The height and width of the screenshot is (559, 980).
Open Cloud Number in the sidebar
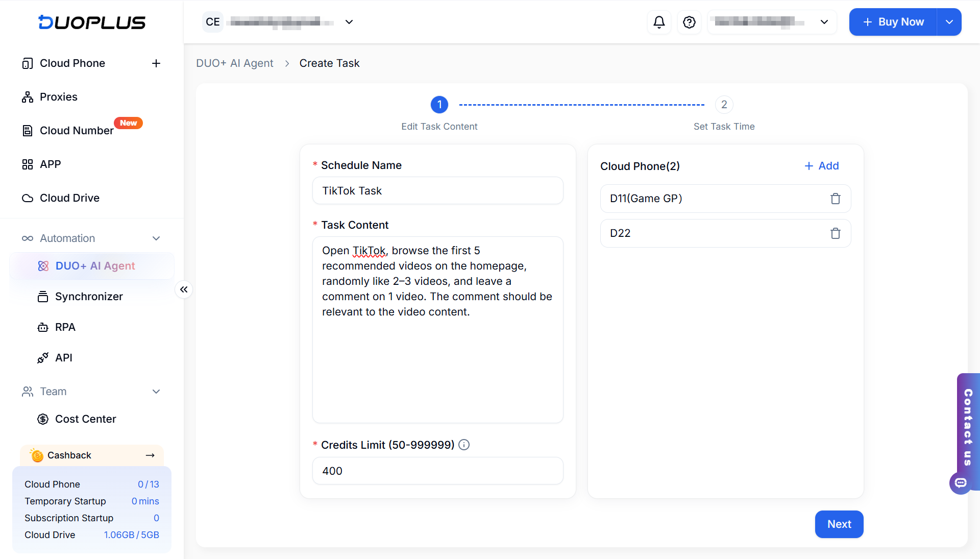pos(77,131)
